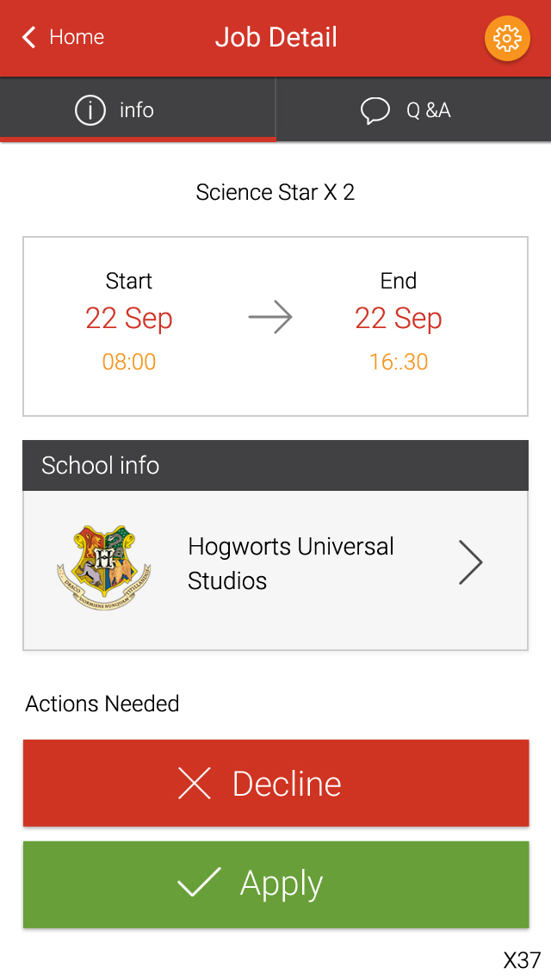This screenshot has height=980, width=551.
Task: Expand school details with right chevron
Action: 470,561
